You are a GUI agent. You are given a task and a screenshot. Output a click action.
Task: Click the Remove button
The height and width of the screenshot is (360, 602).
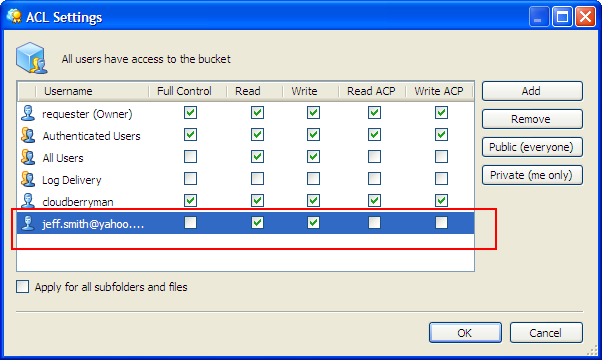coord(532,119)
